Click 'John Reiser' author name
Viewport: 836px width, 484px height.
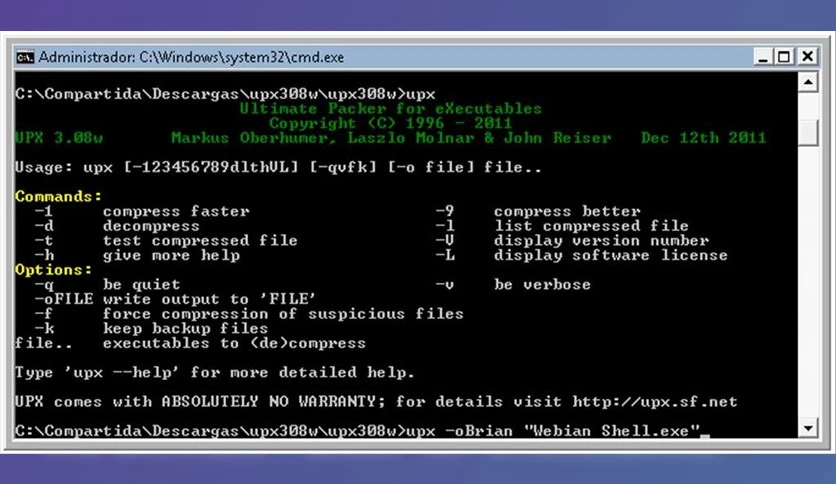click(x=558, y=138)
